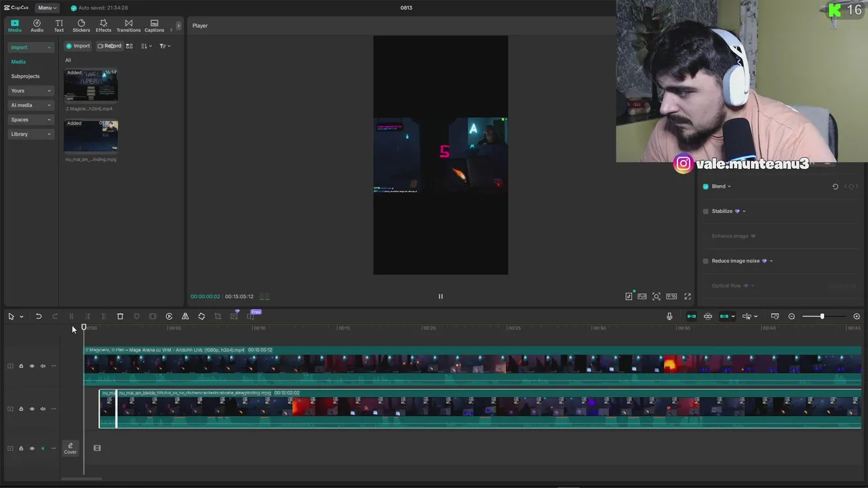Choose the Select tool in timeline toolbar
The width and height of the screenshot is (868, 488).
(11, 317)
